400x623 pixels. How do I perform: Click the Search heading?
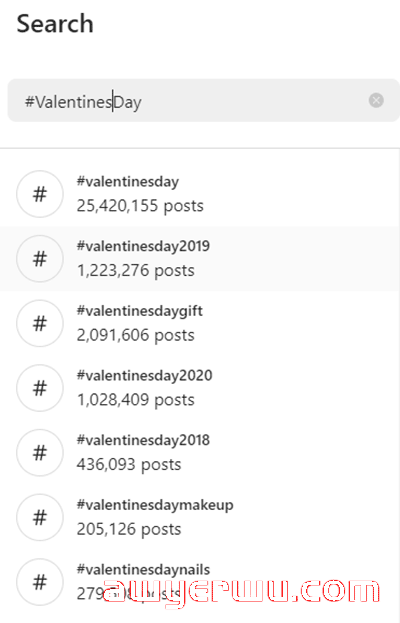coord(55,24)
